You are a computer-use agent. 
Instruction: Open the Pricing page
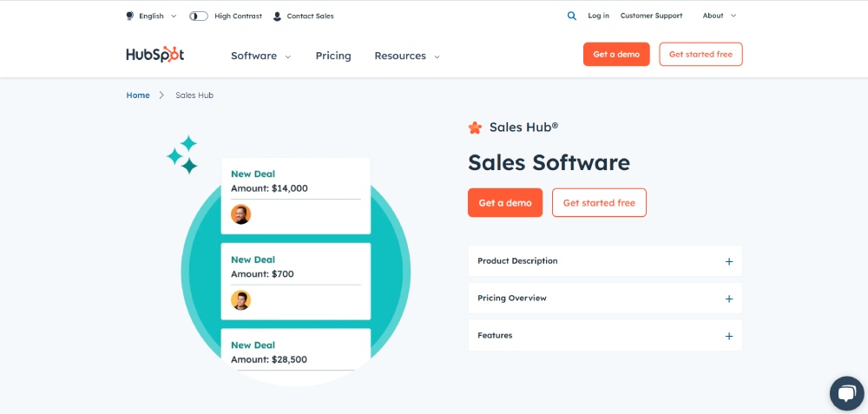pyautogui.click(x=333, y=56)
